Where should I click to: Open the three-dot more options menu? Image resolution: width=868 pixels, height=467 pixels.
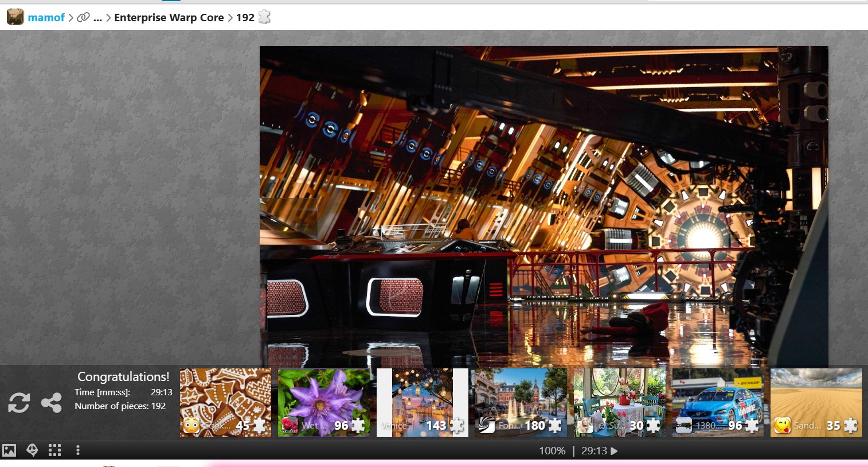tap(78, 450)
